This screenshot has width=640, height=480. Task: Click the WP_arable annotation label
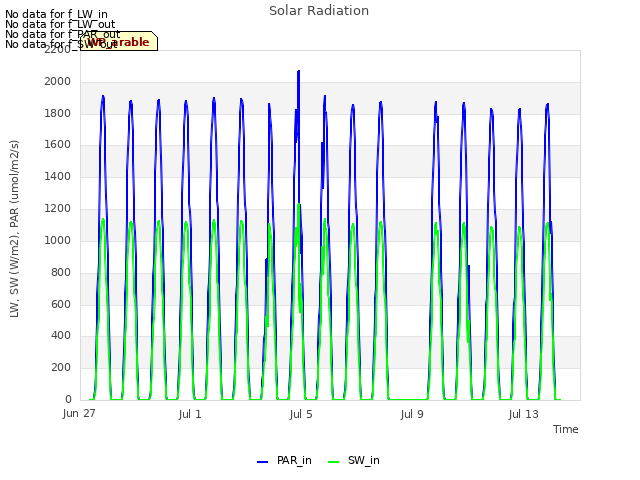[x=119, y=41]
